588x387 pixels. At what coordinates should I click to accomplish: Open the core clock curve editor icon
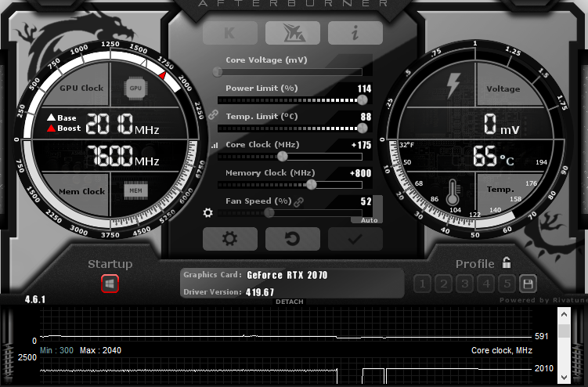pos(215,145)
